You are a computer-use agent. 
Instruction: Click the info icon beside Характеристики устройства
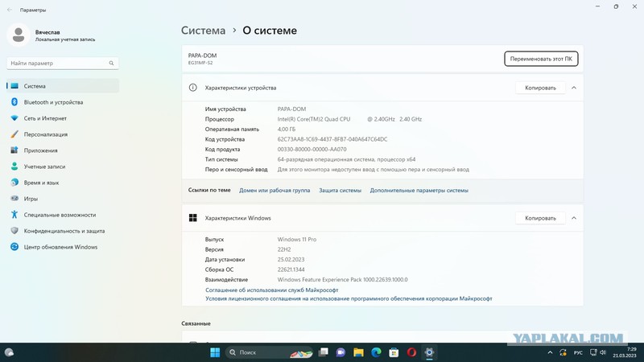pos(192,88)
